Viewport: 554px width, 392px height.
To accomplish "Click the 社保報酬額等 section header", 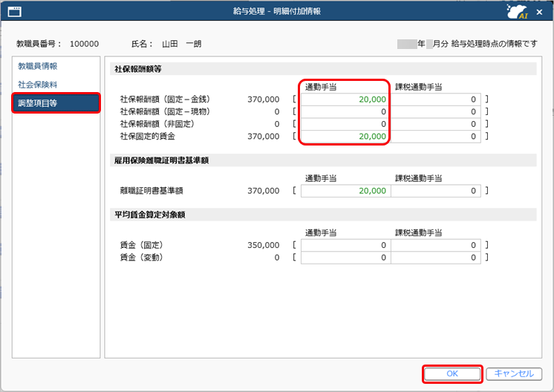I will coord(323,69).
